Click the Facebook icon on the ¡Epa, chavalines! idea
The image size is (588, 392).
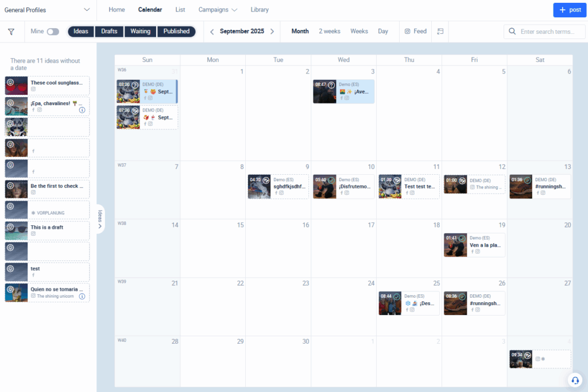[x=34, y=109]
